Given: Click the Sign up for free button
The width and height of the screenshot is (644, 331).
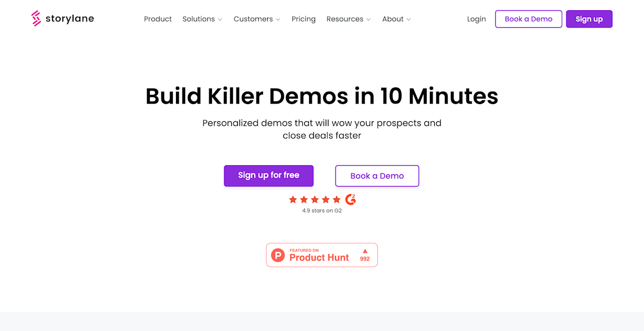Looking at the screenshot, I should pyautogui.click(x=269, y=175).
